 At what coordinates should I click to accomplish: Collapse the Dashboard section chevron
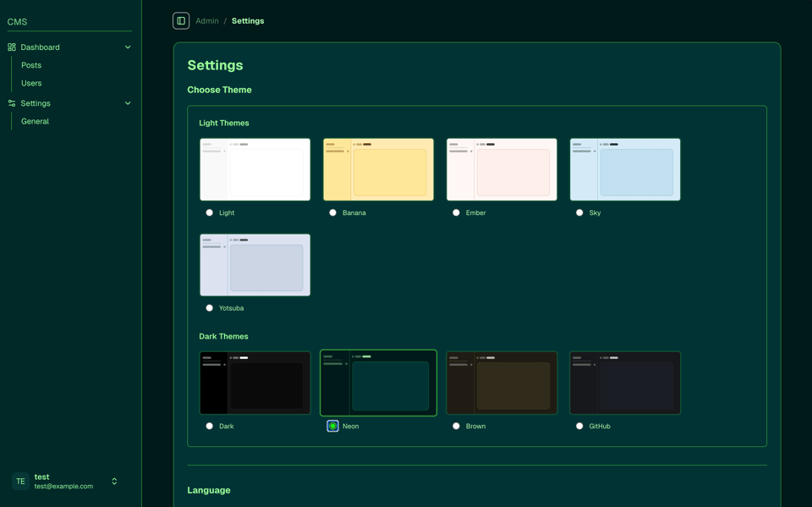pyautogui.click(x=128, y=47)
